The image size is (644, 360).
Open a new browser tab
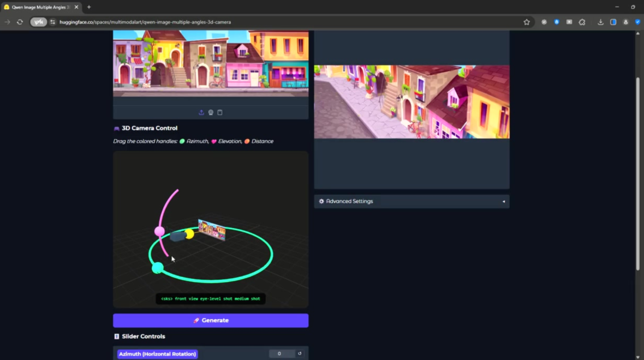tap(89, 7)
